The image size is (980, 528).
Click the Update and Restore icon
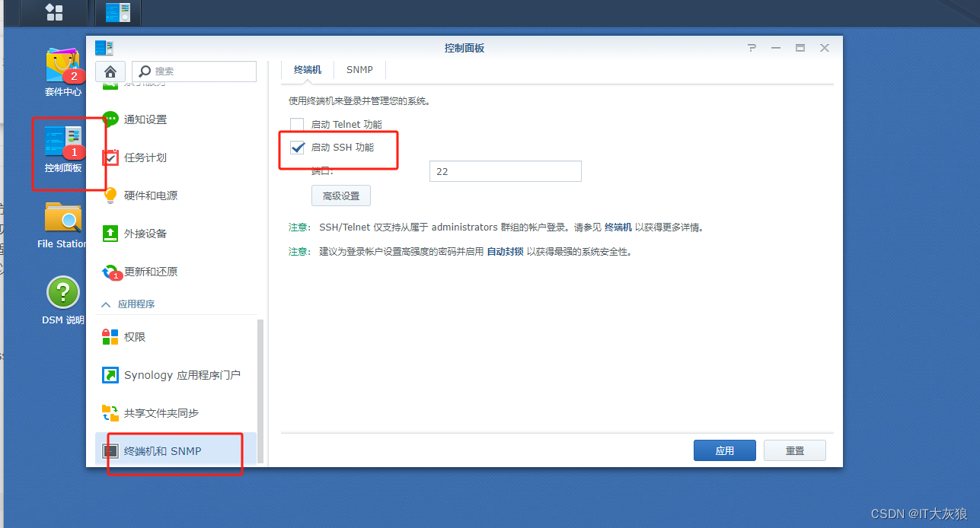point(110,272)
